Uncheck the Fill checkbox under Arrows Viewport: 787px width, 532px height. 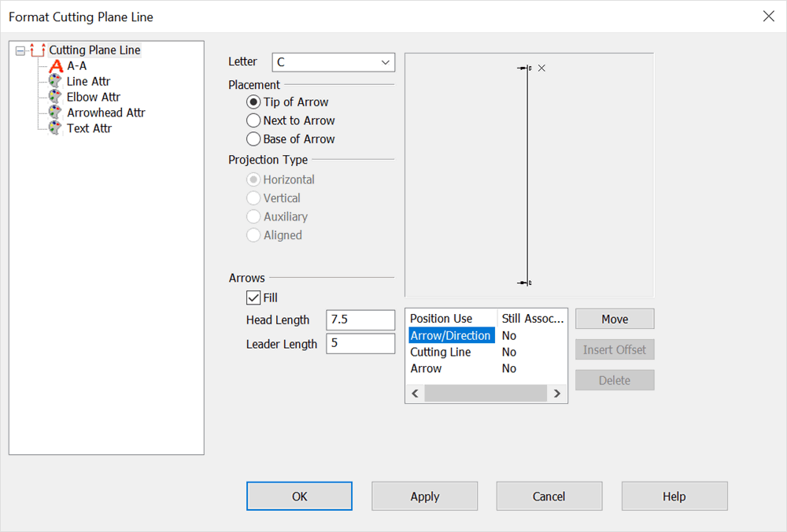tap(254, 297)
